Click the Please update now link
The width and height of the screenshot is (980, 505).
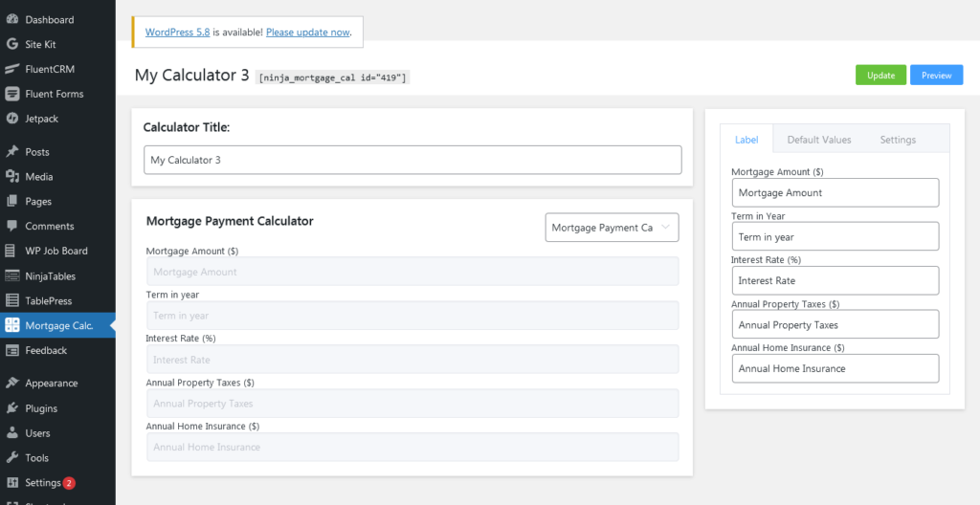click(x=307, y=32)
